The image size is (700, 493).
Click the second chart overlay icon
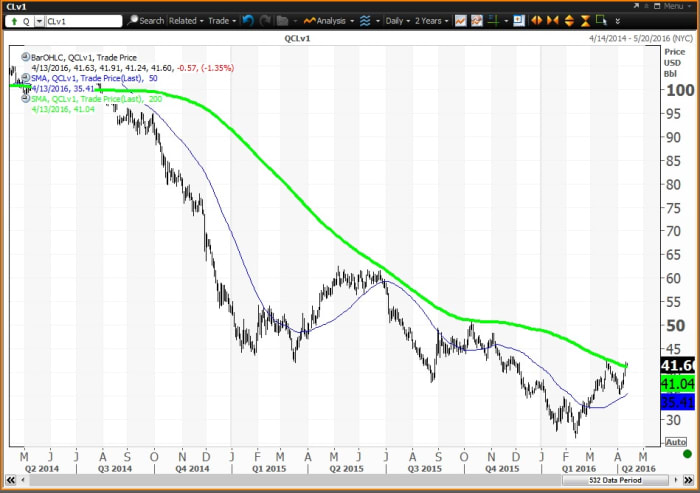[x=477, y=21]
